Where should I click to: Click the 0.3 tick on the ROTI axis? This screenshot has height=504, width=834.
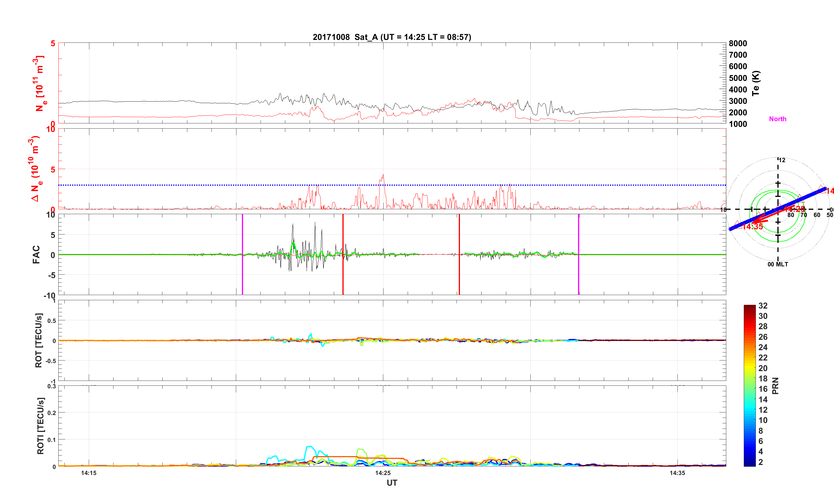pos(52,386)
